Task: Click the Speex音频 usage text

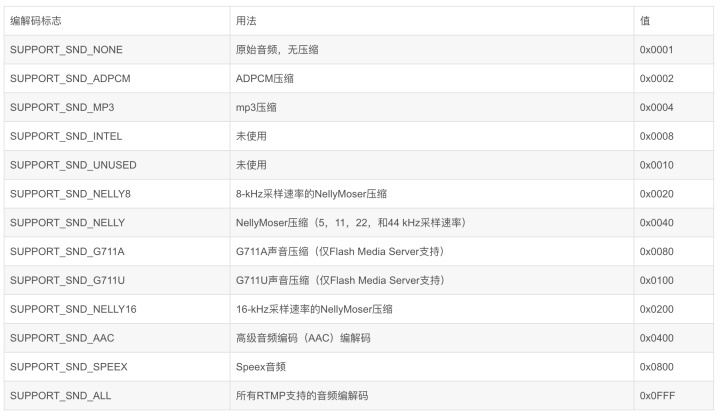Action: pyautogui.click(x=261, y=367)
